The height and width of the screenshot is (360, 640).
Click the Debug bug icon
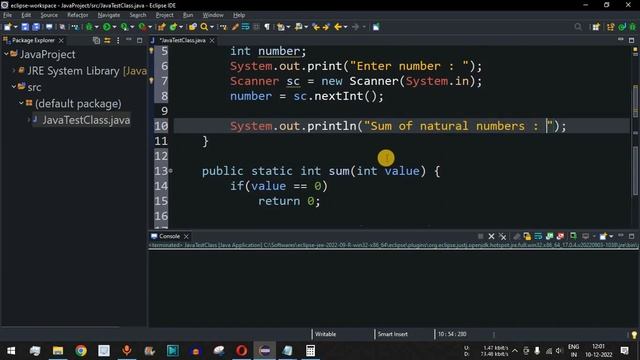89,27
